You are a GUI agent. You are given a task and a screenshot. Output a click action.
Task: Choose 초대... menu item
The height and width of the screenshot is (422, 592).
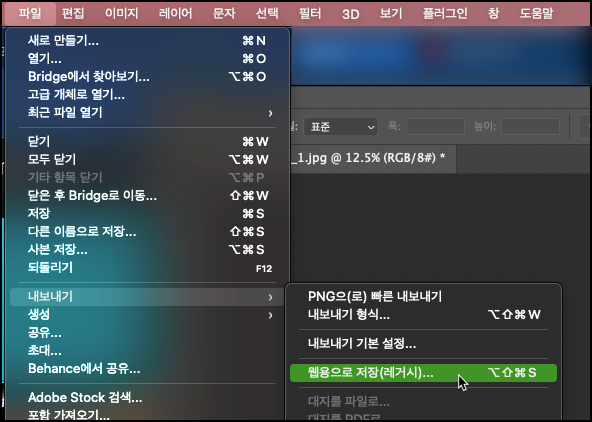147,351
